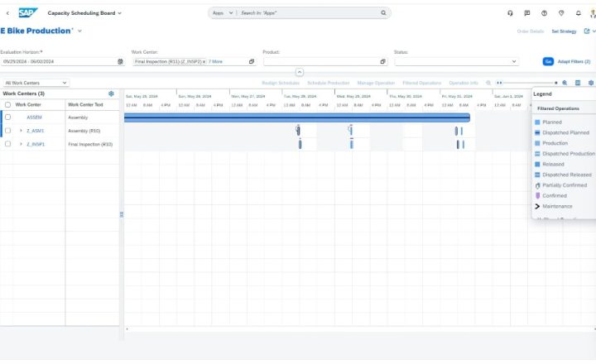Click the long ASSEM operation bar

(297, 117)
